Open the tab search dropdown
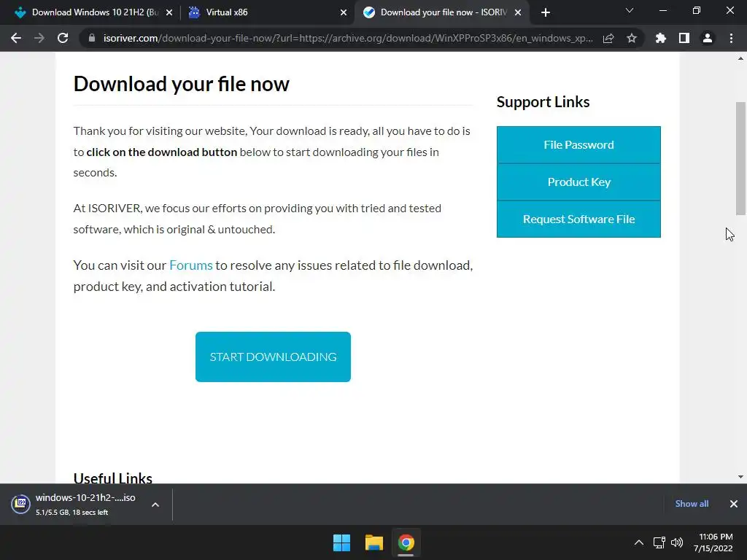This screenshot has height=560, width=747. [630, 10]
